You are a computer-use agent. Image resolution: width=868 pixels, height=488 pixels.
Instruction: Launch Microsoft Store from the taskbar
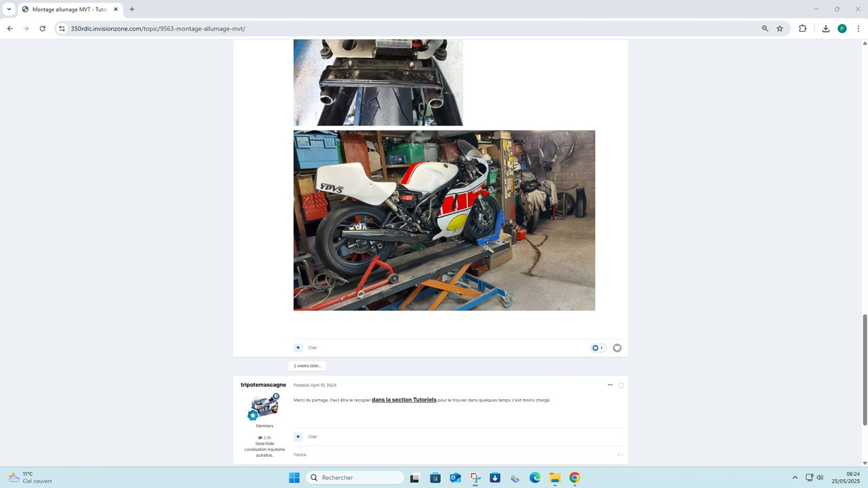click(x=435, y=478)
